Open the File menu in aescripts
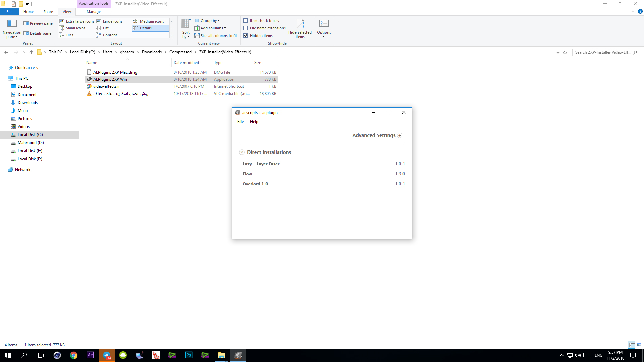Screen dimensions: 644x362 (x=240, y=122)
